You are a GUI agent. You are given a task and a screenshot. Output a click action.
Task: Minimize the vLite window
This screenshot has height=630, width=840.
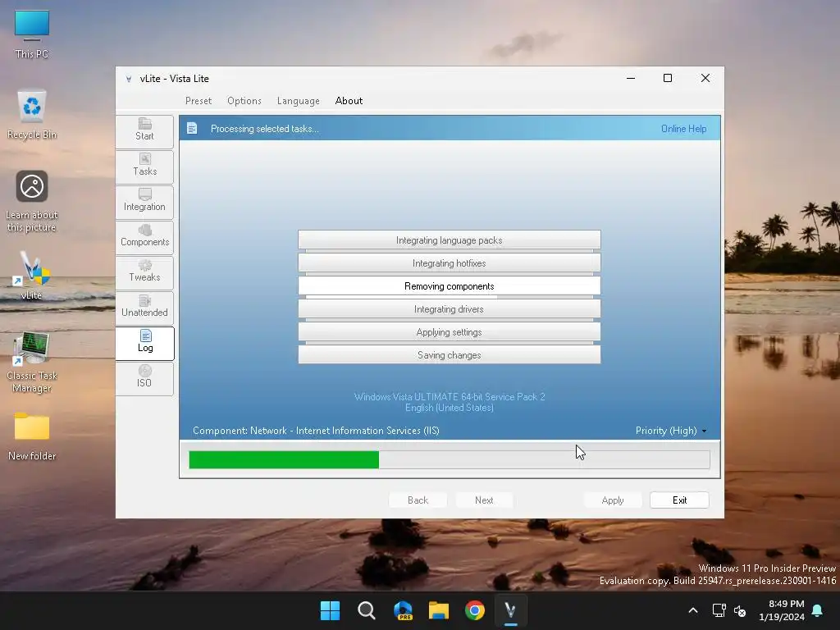coord(631,78)
